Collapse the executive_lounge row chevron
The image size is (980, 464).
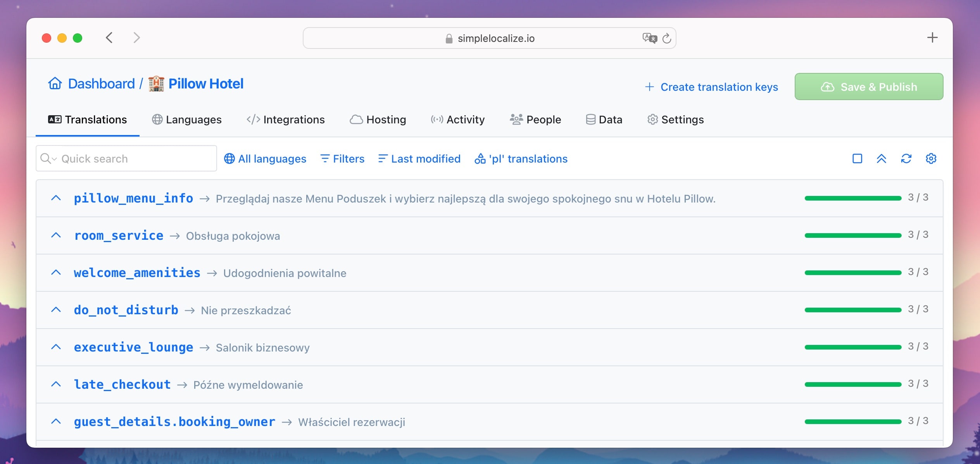[x=56, y=347]
